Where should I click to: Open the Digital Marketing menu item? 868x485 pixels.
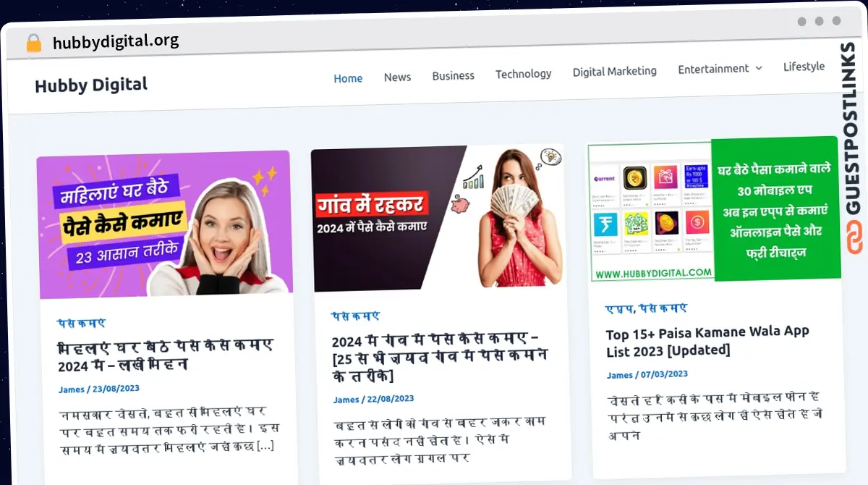click(x=615, y=71)
